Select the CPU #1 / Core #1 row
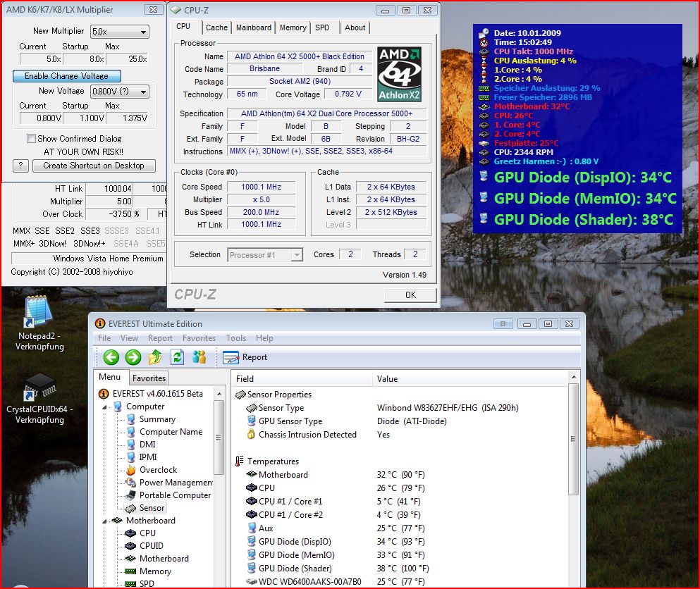 click(400, 502)
